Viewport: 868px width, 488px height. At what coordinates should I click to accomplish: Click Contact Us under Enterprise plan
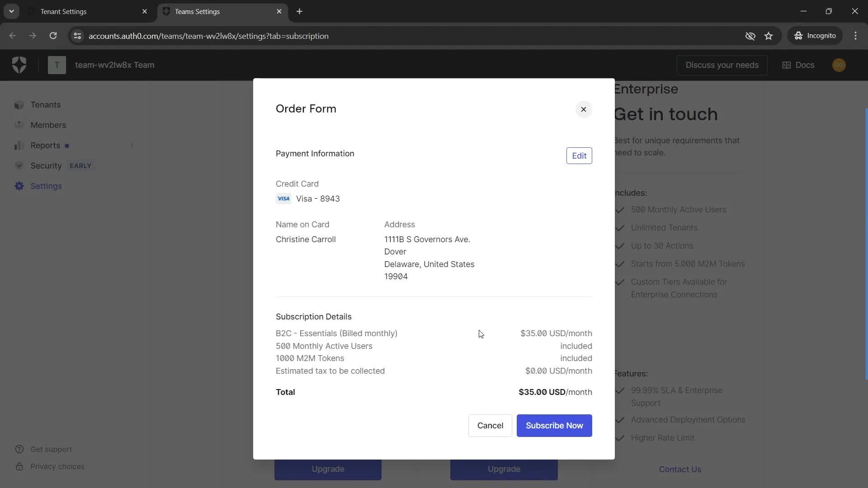click(680, 469)
